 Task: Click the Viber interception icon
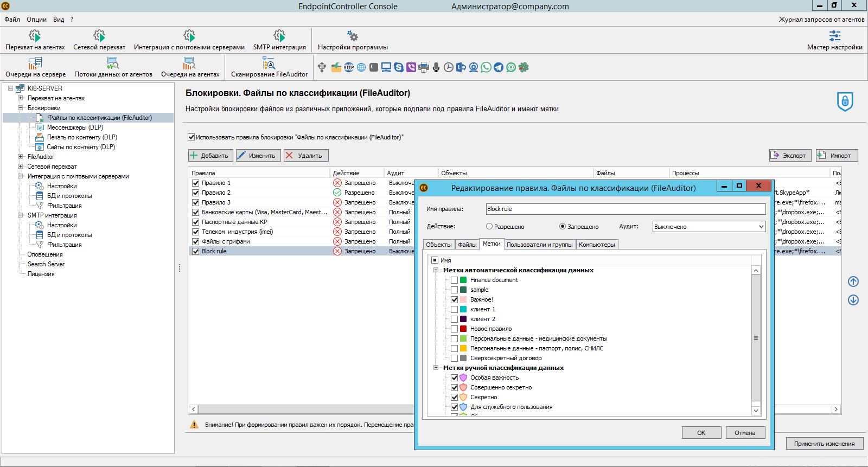[x=411, y=67]
